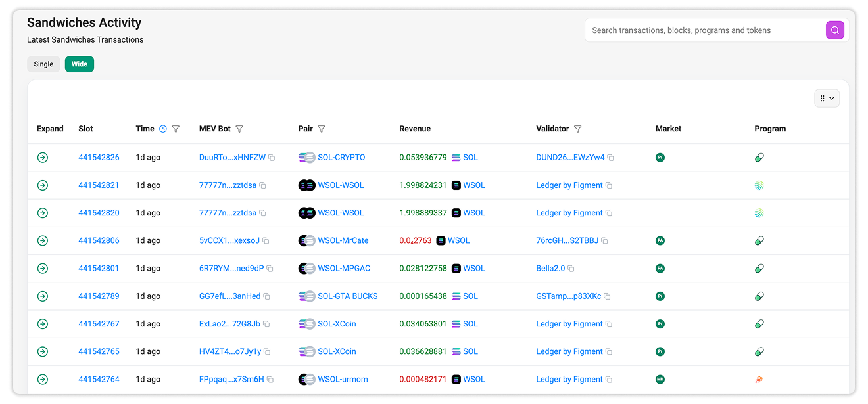Open slot 441542764 link
The image size is (868, 404).
pos(99,379)
